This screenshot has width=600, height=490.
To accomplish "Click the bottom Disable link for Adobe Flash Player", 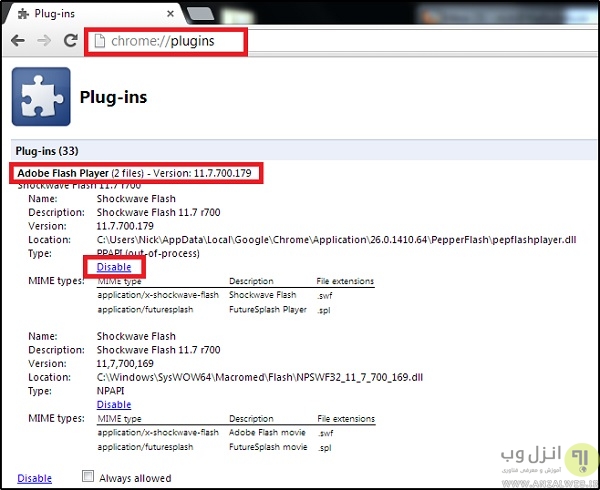I will click(34, 478).
